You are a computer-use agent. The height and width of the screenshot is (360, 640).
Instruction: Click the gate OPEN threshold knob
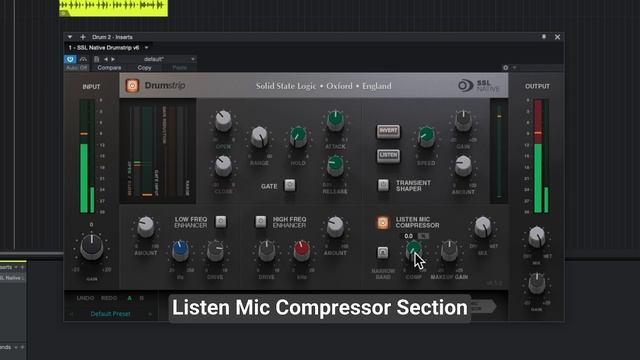point(223,121)
